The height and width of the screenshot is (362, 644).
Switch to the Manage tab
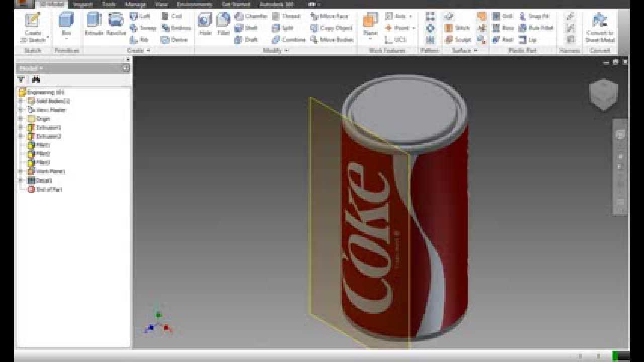[135, 4]
